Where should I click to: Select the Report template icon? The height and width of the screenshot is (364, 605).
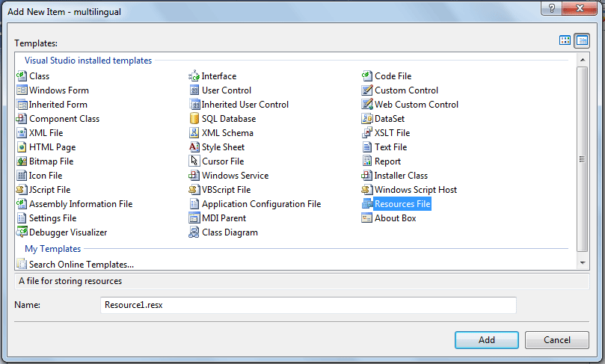[367, 161]
